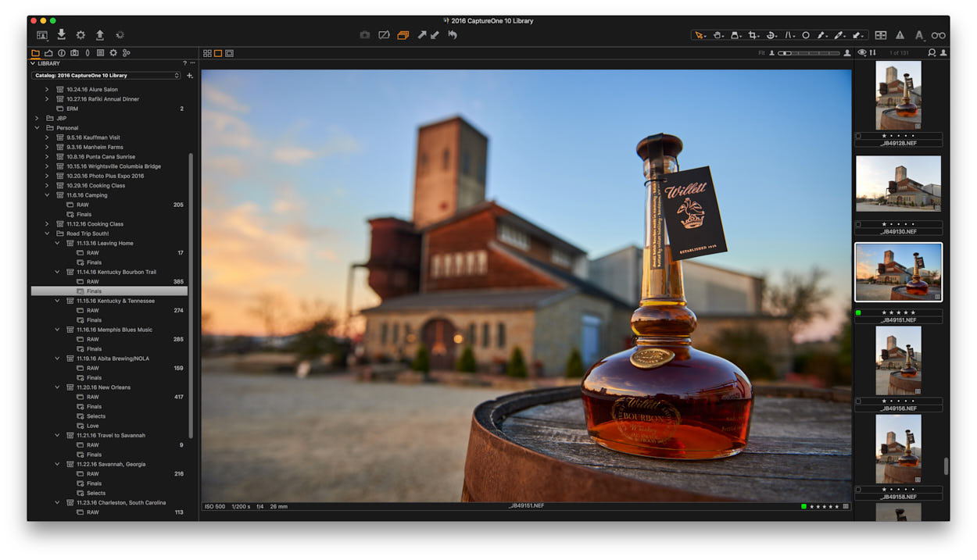Set star rating on _JB49128.NEF thumbnail

coord(898,136)
